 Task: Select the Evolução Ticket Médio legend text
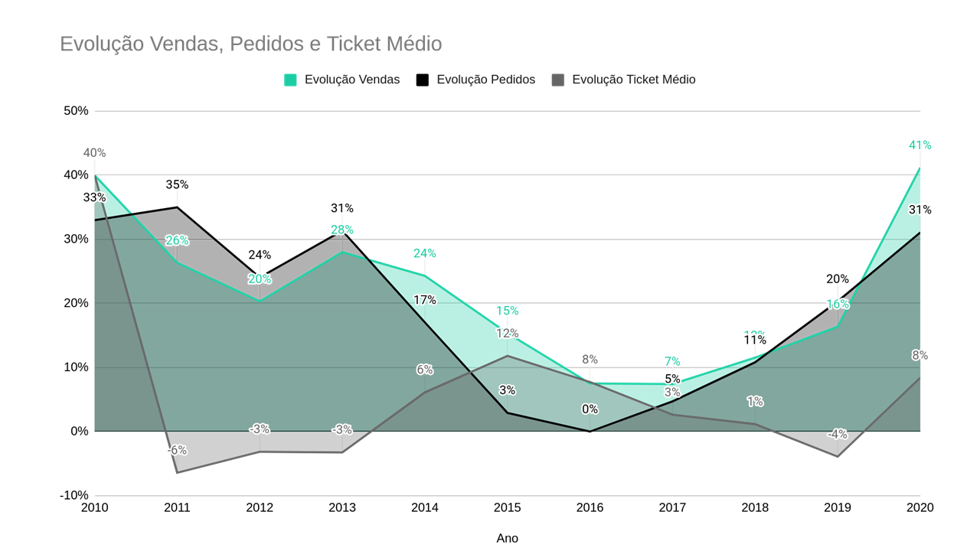pos(633,80)
